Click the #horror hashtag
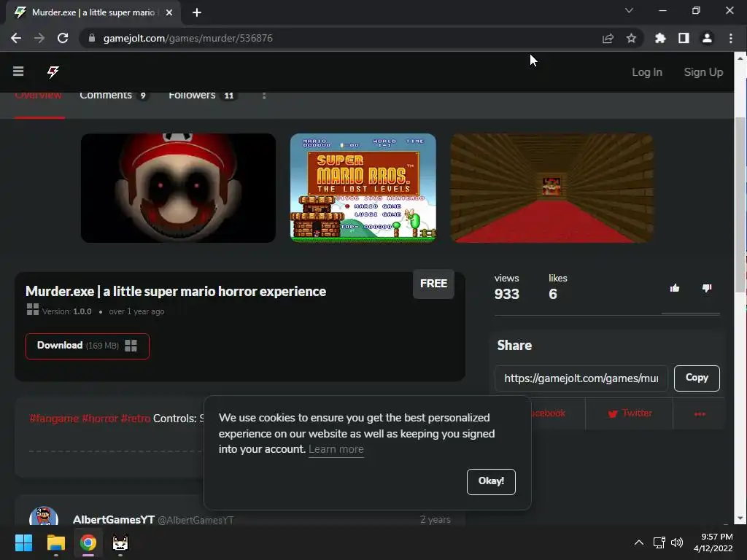This screenshot has height=560, width=747. tap(99, 418)
